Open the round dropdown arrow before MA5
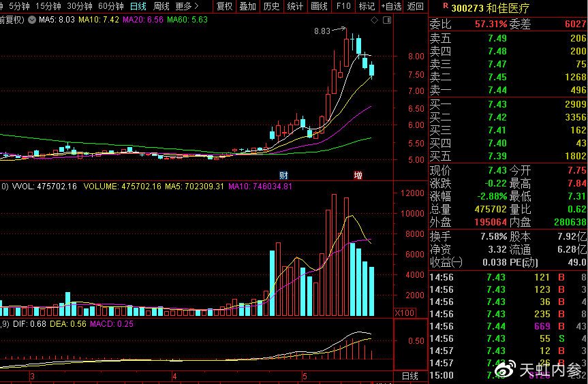 (31, 20)
